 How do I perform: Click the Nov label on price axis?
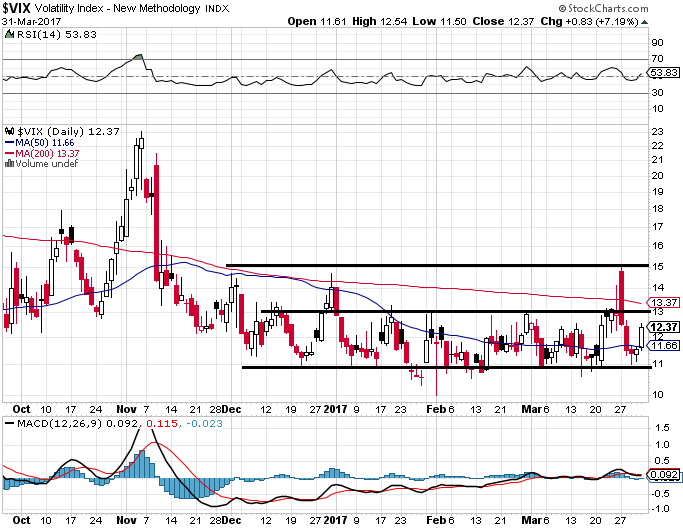tap(126, 409)
